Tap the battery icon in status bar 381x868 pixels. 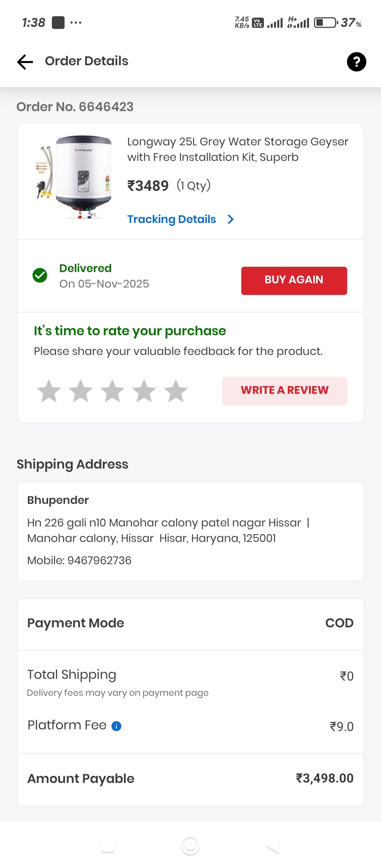326,23
